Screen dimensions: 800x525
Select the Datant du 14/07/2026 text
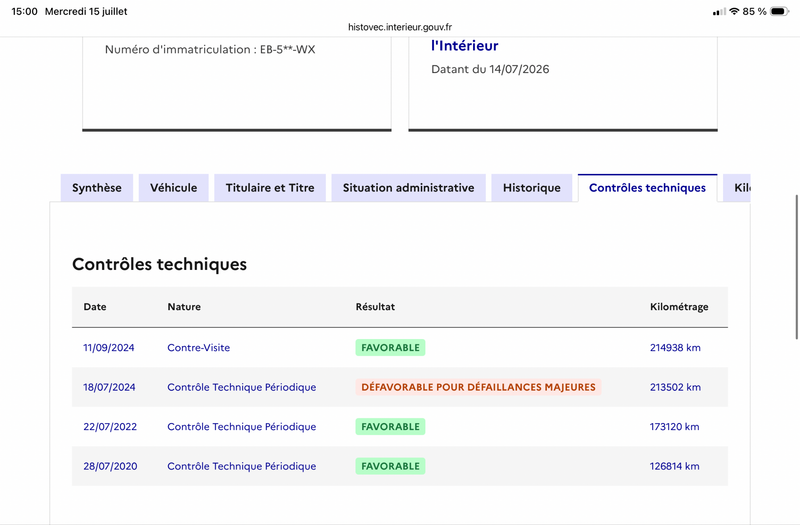(490, 69)
